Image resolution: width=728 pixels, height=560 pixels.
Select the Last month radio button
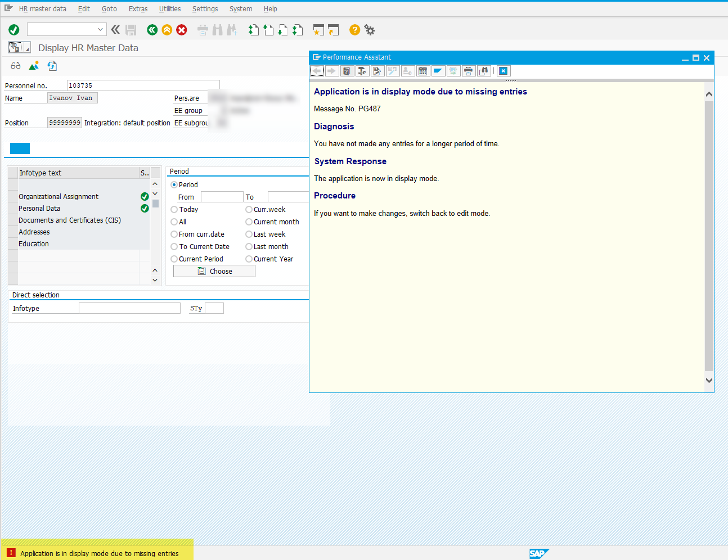pos(249,246)
